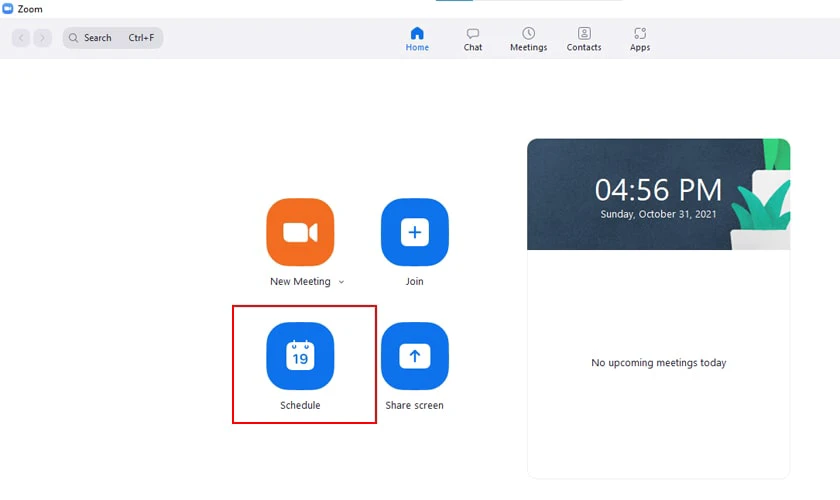Open the Chat tab
840x500 pixels.
(472, 39)
